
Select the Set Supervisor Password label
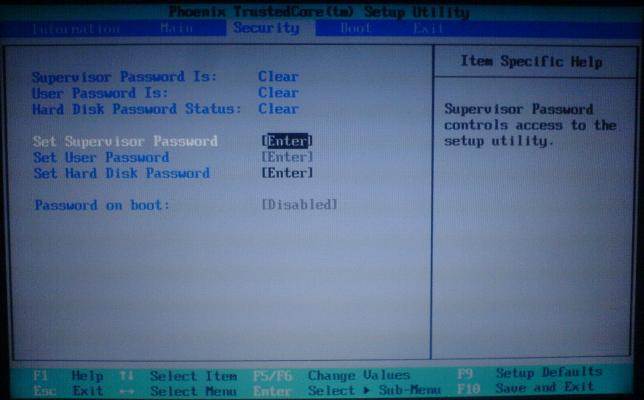tap(125, 141)
